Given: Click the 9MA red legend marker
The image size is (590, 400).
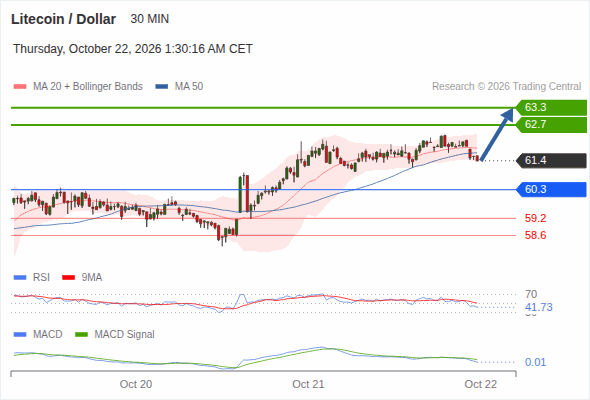Looking at the screenshot, I should click(x=68, y=278).
